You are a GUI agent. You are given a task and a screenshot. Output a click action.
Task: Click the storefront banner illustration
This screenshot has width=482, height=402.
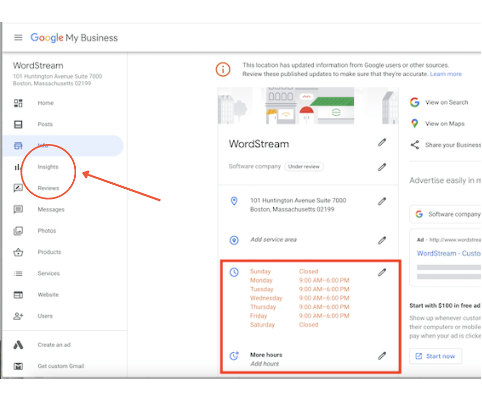pos(308,106)
